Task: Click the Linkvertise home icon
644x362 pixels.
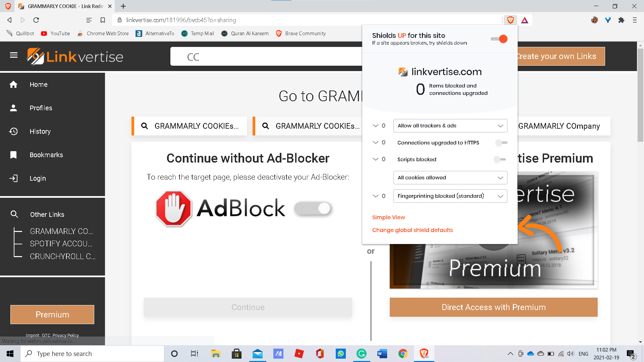Action: point(13,84)
